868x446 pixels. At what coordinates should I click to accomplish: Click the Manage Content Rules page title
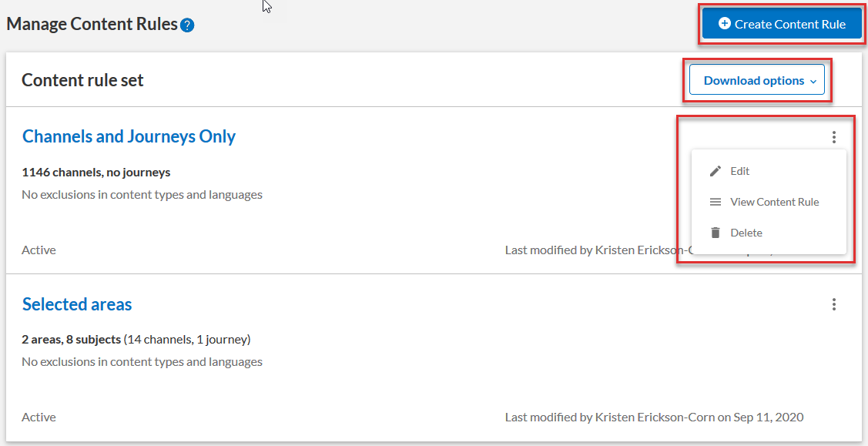tap(92, 24)
